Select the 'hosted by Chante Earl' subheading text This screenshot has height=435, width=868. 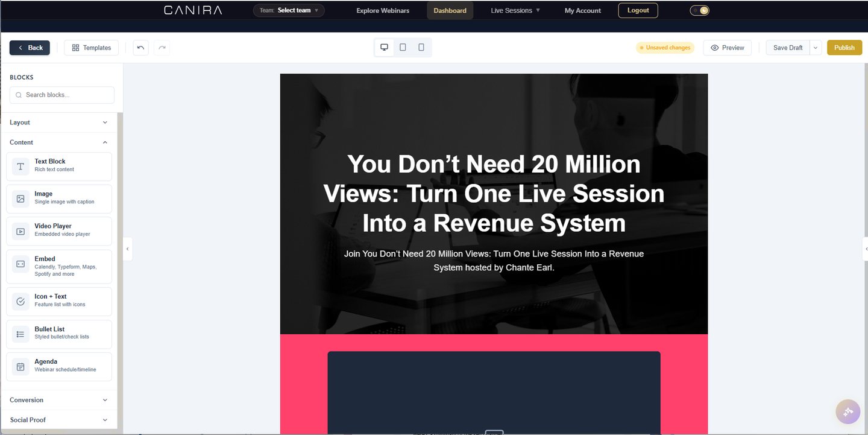tap(494, 261)
